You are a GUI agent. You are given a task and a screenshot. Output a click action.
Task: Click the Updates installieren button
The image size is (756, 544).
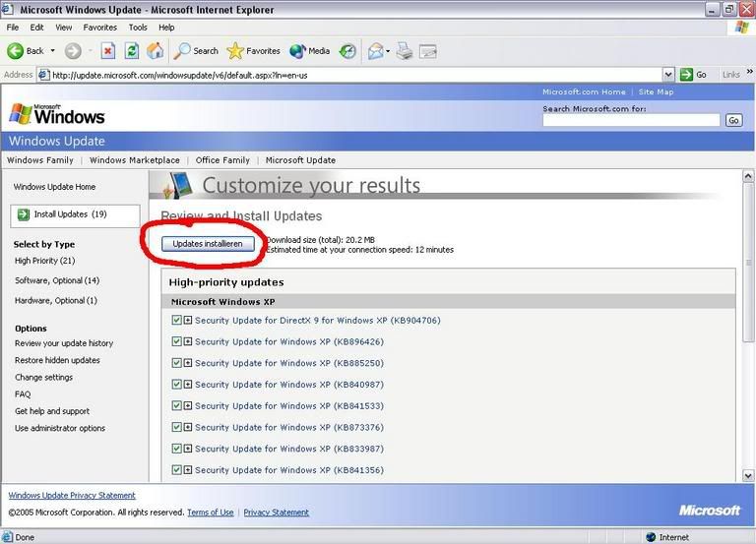[208, 244]
